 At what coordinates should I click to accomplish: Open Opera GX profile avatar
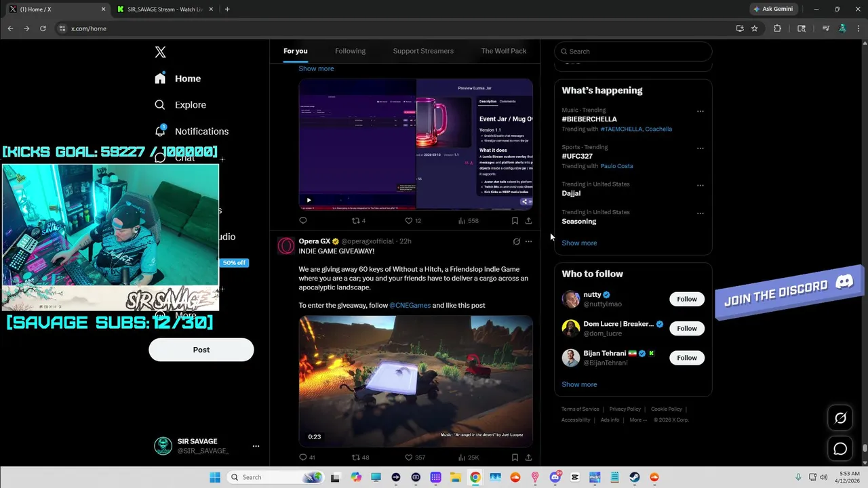click(x=286, y=245)
